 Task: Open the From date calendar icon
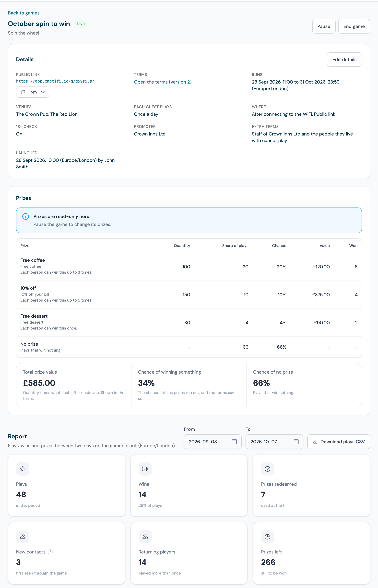(x=234, y=442)
